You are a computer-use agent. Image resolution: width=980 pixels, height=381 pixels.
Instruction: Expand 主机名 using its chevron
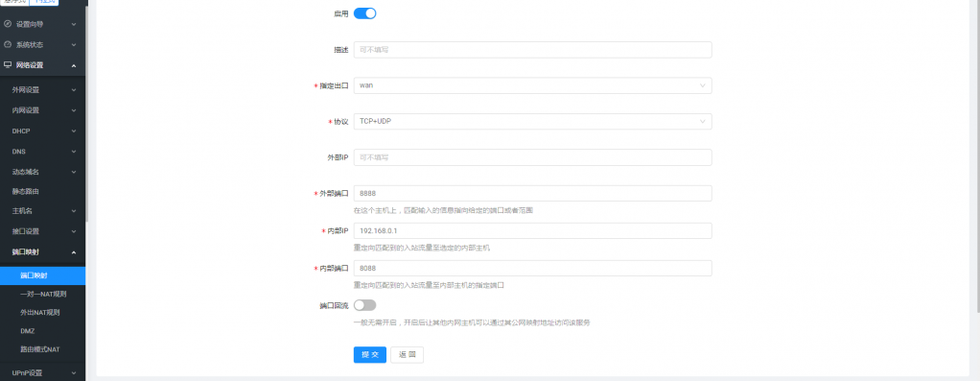[74, 211]
